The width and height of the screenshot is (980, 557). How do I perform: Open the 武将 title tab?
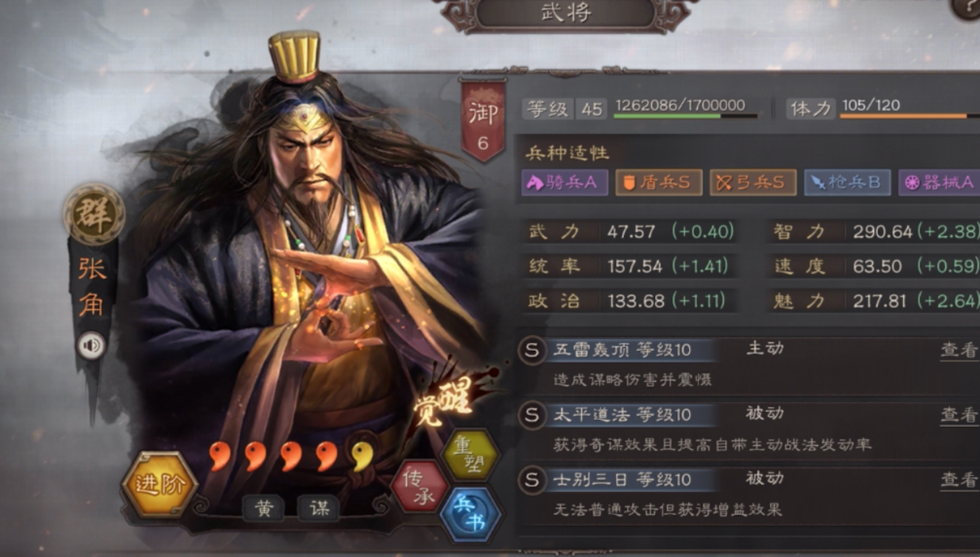565,13
